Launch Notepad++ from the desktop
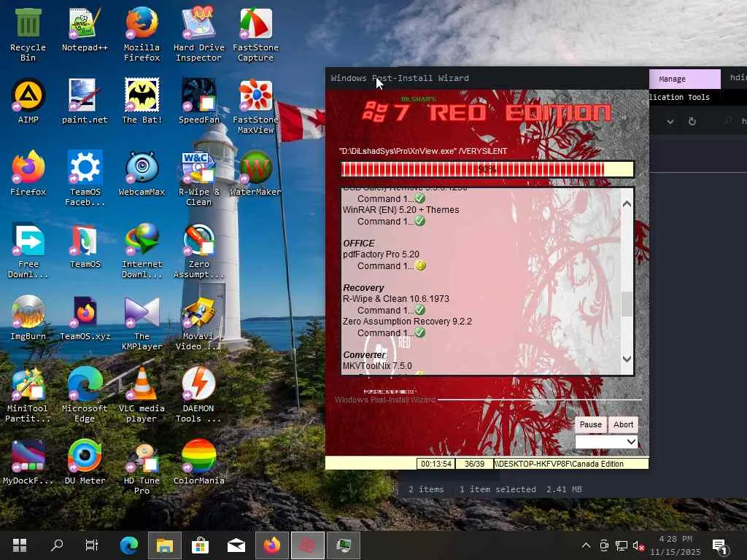Screen dimensions: 747x560 pyautogui.click(x=85, y=29)
